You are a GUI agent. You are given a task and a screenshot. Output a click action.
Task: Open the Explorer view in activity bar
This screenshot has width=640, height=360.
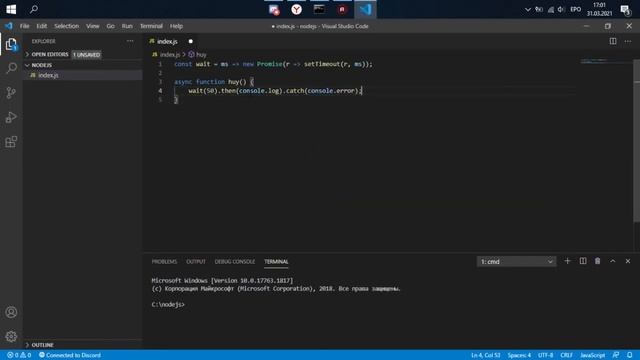coord(11,44)
